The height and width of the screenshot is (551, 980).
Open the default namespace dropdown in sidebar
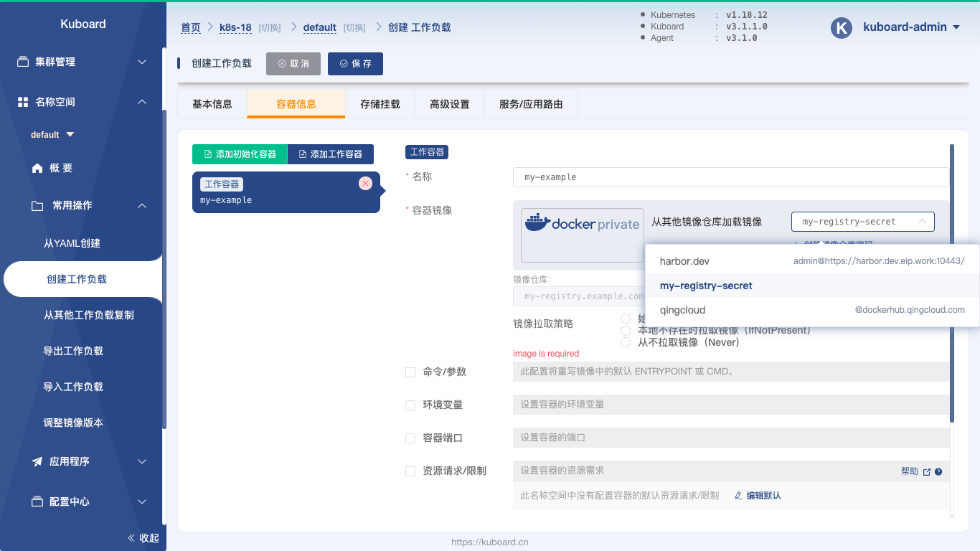tap(52, 134)
